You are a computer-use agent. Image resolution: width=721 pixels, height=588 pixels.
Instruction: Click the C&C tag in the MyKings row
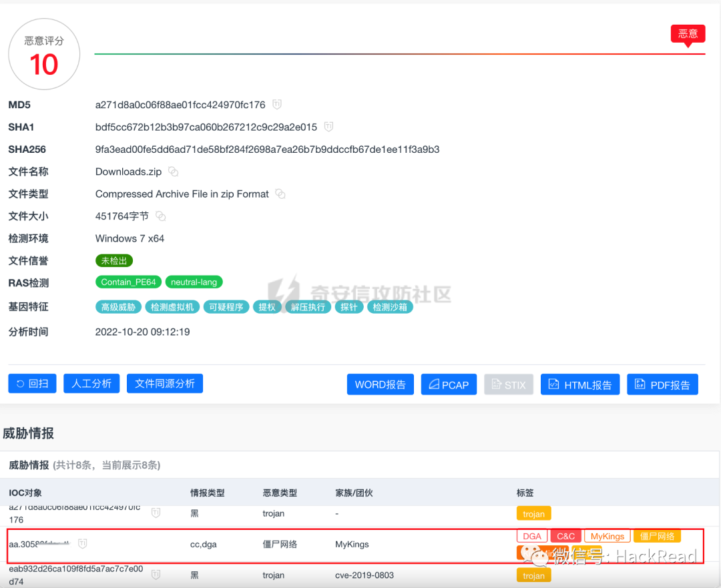click(x=565, y=536)
